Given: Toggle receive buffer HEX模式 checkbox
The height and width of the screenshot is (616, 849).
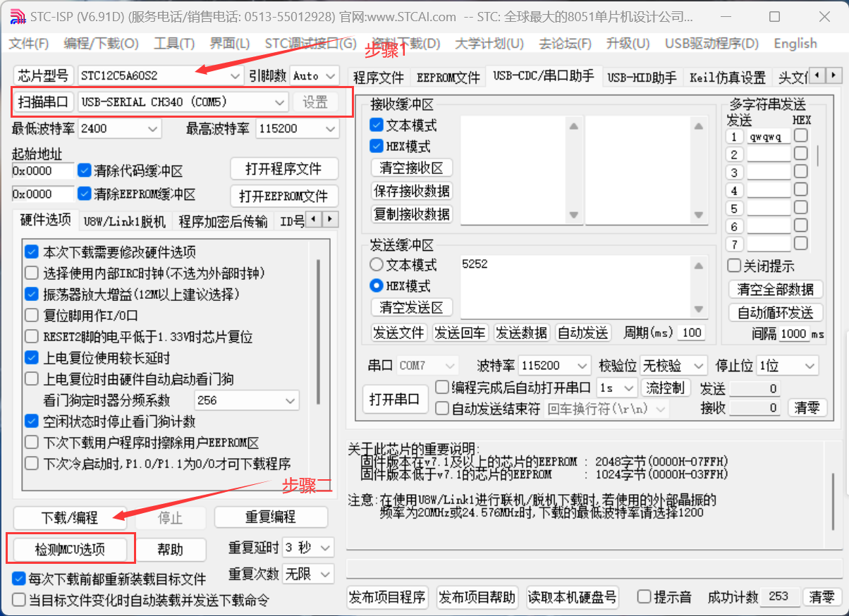Looking at the screenshot, I should coord(377,147).
